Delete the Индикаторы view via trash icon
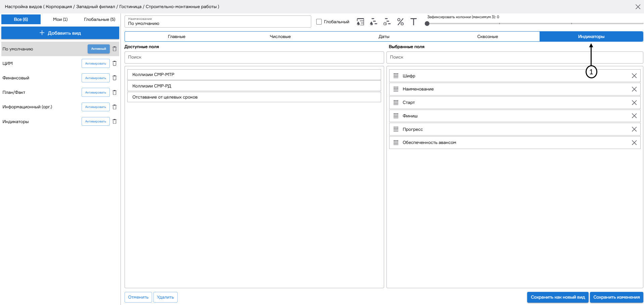This screenshot has width=644, height=305. [x=114, y=122]
